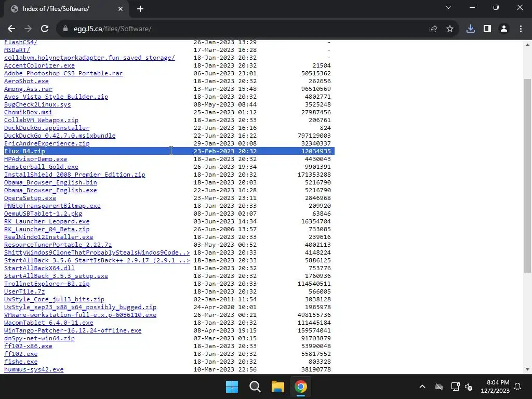
Task: Download RK Launcher Leopard.exe
Action: tap(47, 221)
